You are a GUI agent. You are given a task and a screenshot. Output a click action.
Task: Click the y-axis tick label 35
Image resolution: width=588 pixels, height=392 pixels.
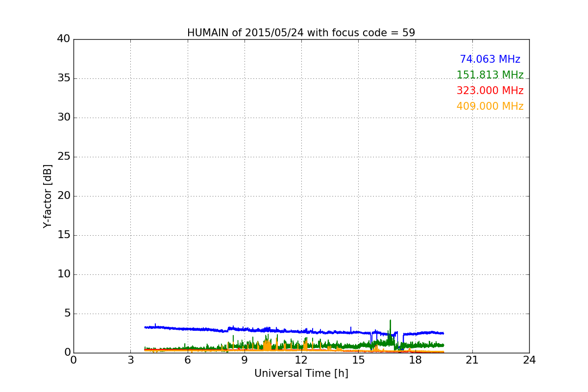pos(64,78)
